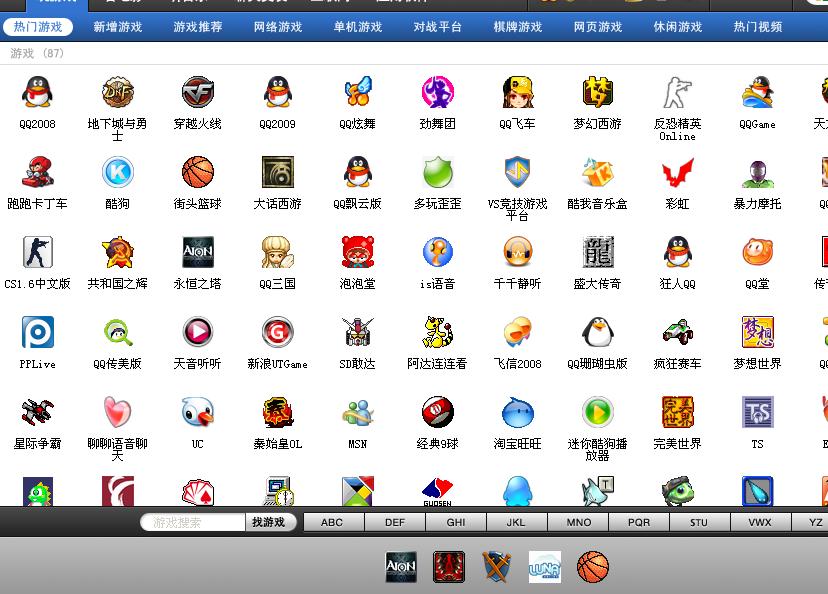
Task: Click the 永恒之塔 AION icon
Action: point(197,253)
